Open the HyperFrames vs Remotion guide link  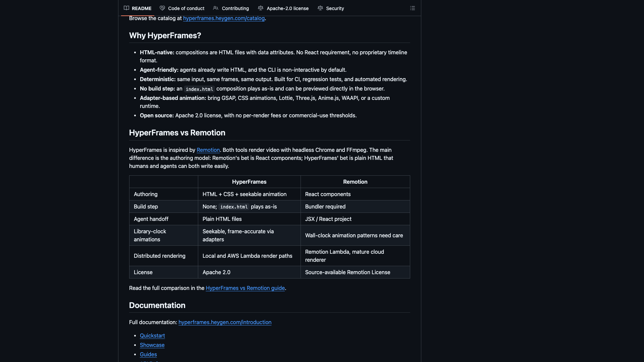pyautogui.click(x=245, y=288)
